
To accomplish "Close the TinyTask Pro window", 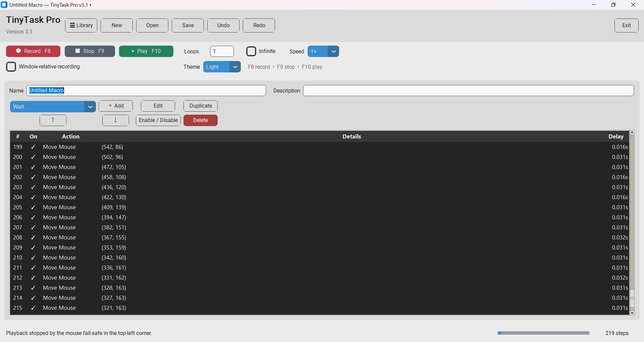I will [633, 5].
